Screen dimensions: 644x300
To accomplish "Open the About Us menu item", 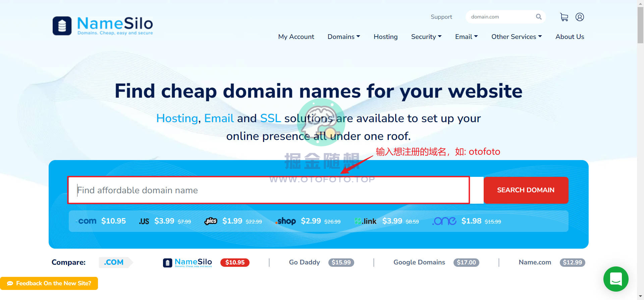I will 570,37.
